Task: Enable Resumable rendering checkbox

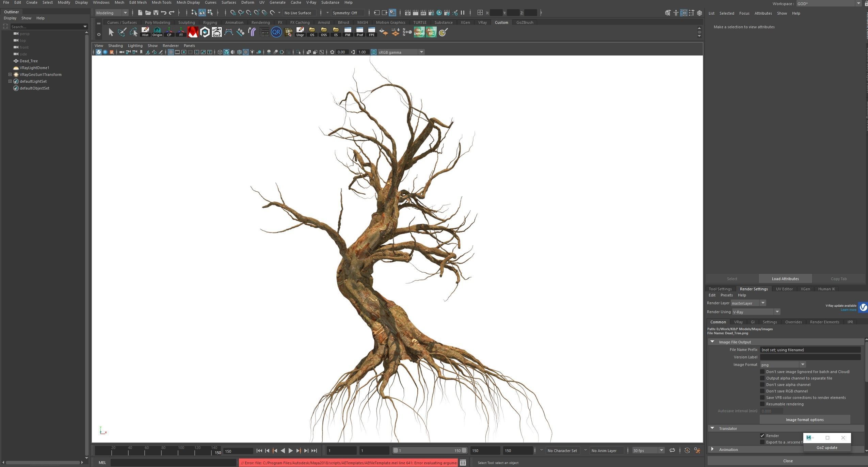Action: point(762,404)
